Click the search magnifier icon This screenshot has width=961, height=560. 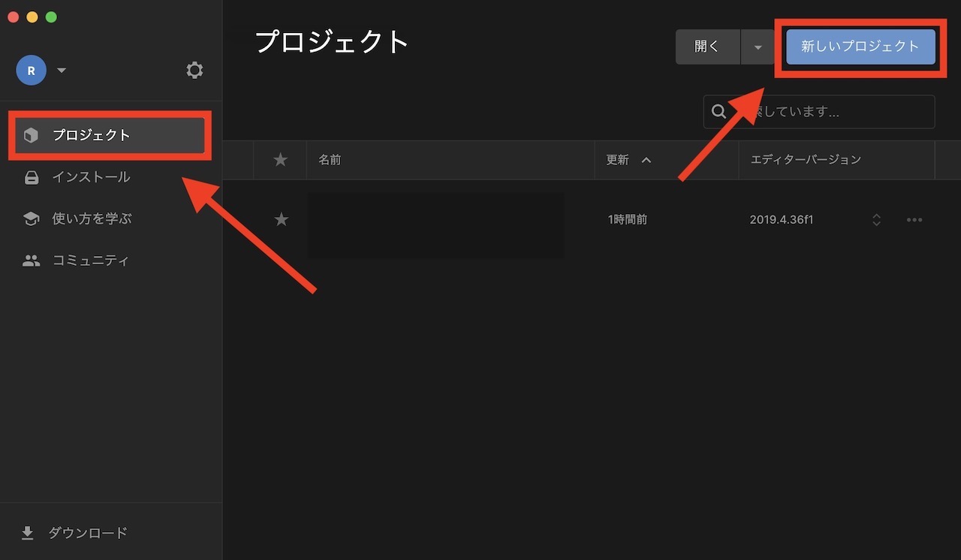(718, 111)
